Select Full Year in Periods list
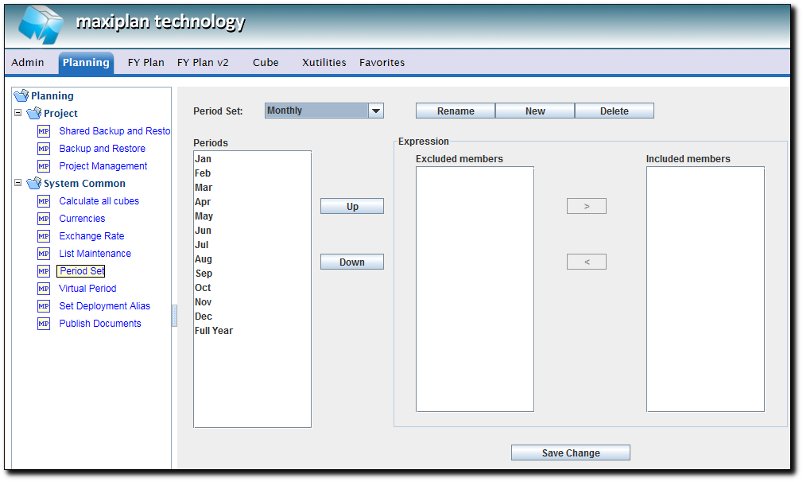The height and width of the screenshot is (482, 803). (214, 331)
